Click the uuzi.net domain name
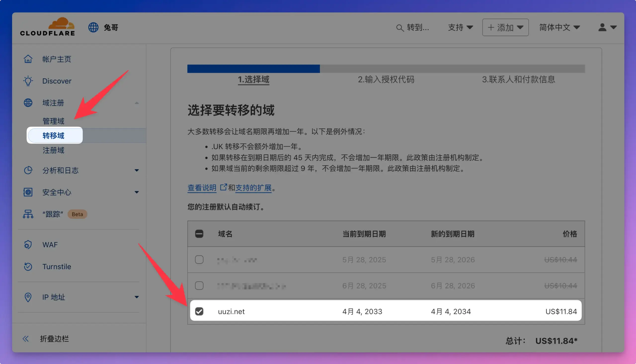This screenshot has height=364, width=636. [x=231, y=312]
